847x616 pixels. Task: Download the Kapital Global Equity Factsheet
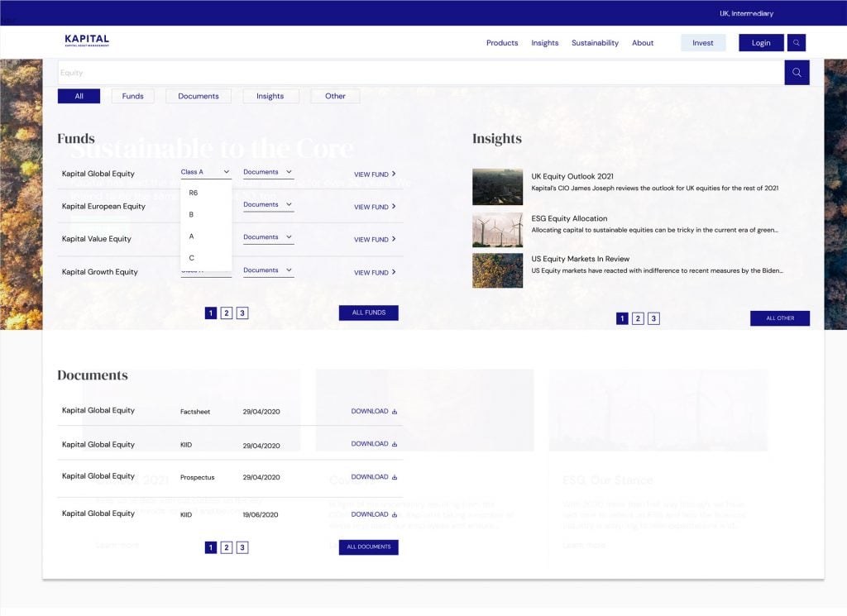(374, 412)
